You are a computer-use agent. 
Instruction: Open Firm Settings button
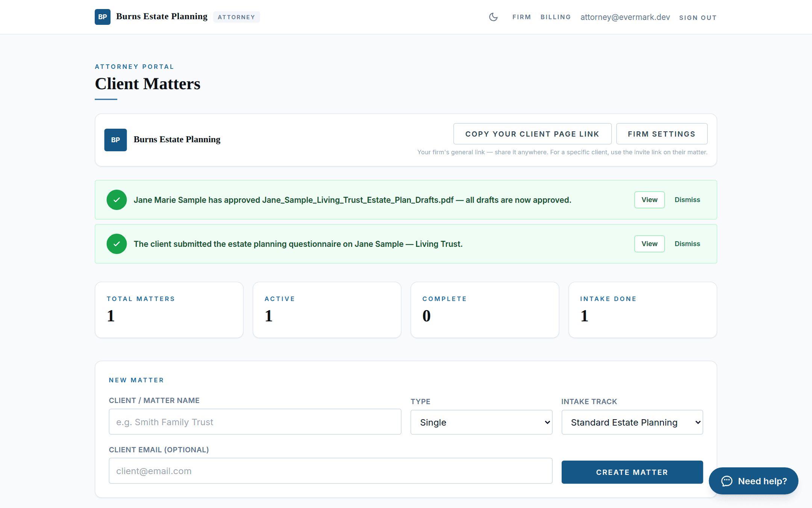[662, 134]
